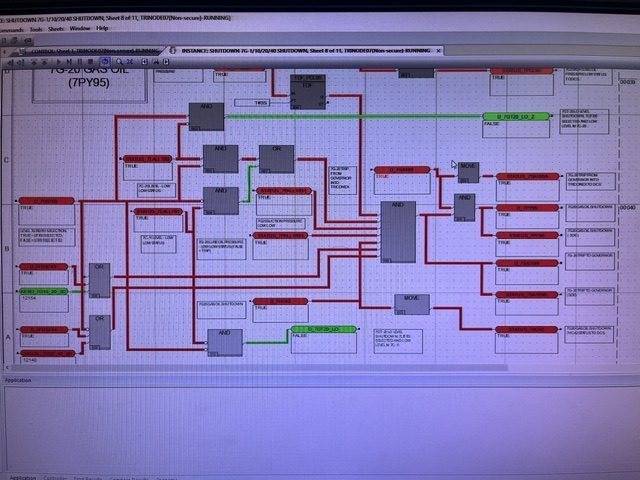This screenshot has width=640, height=480.
Task: Select the AND block driving the green wire
Action: [206, 117]
